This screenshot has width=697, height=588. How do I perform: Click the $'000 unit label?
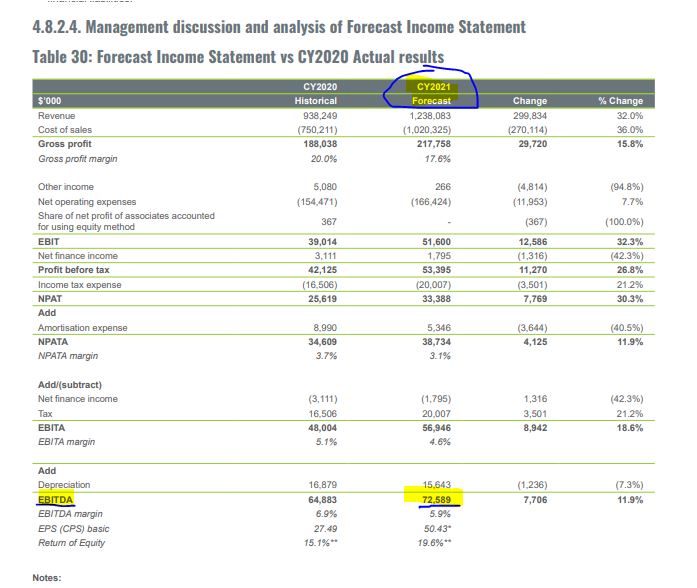49,101
